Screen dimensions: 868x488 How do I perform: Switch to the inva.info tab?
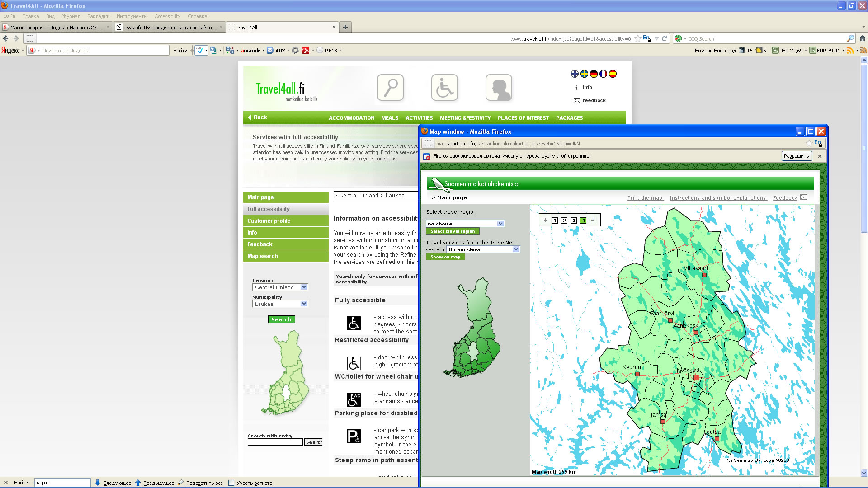[169, 27]
